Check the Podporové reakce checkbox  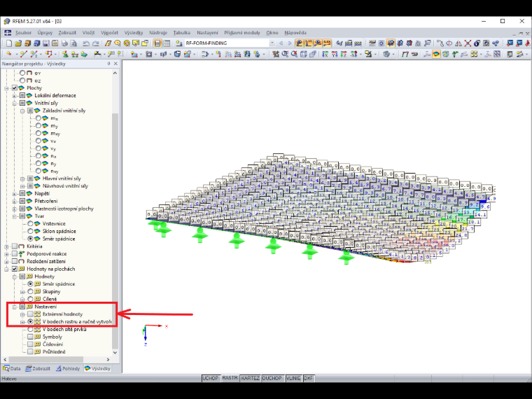[x=15, y=254]
